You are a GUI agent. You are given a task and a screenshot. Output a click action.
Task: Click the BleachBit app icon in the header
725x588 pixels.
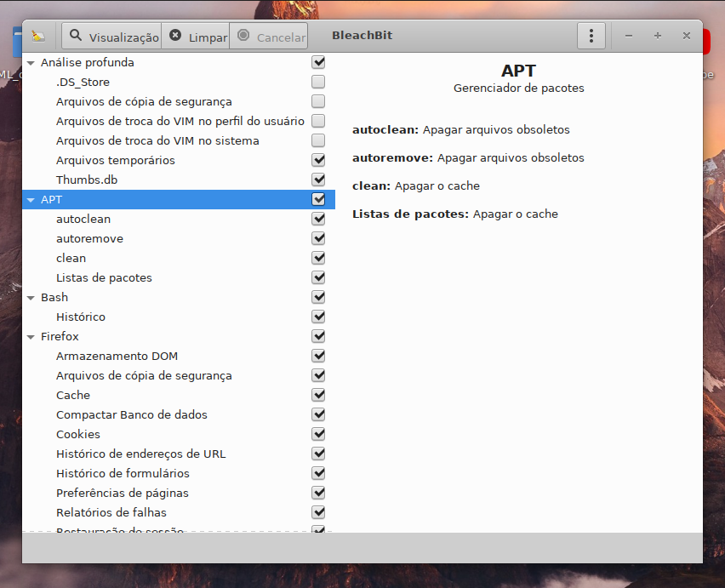pyautogui.click(x=37, y=37)
